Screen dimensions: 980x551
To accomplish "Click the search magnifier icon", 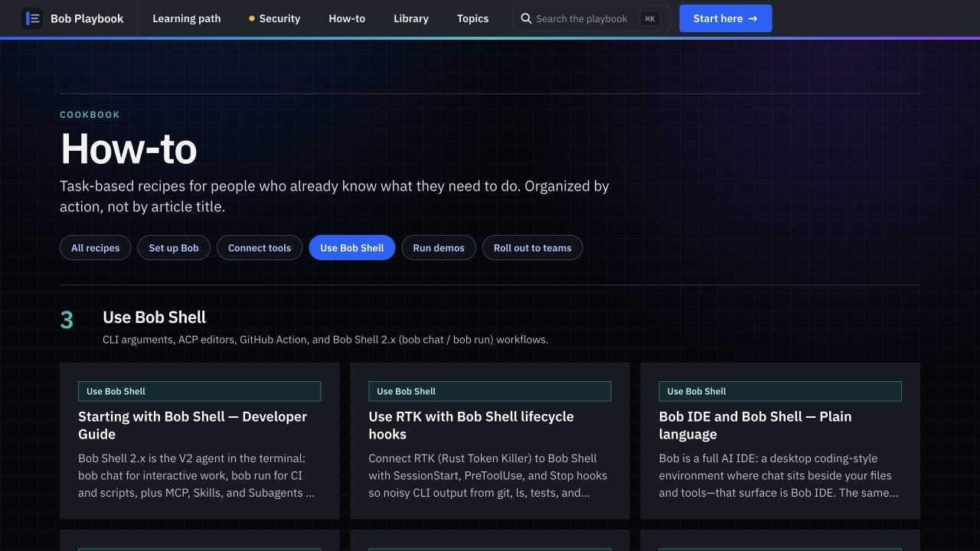I will 526,18.
